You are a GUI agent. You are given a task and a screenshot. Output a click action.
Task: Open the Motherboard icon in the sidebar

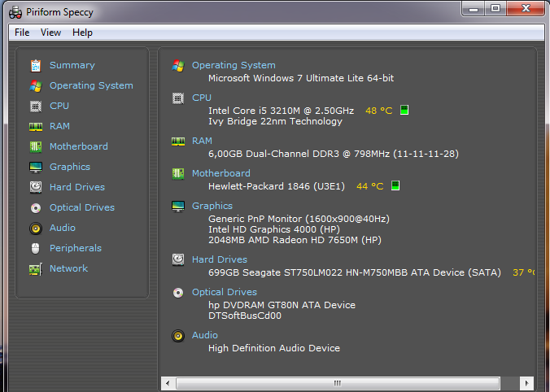36,146
